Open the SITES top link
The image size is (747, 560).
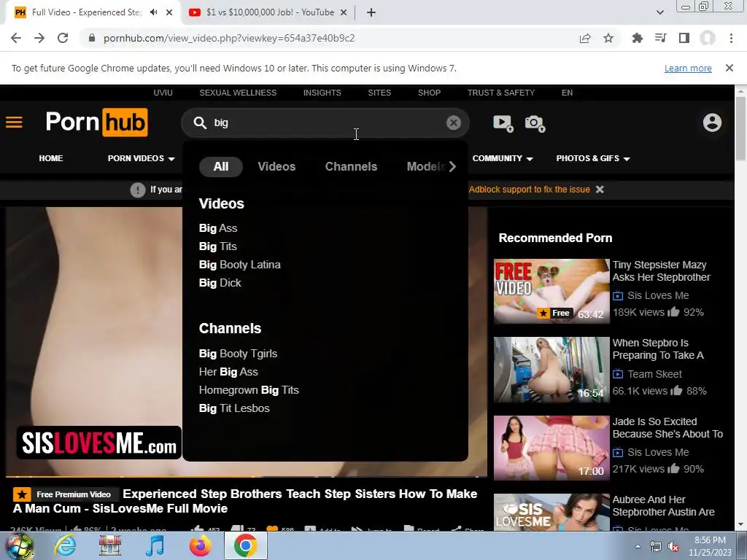point(379,93)
